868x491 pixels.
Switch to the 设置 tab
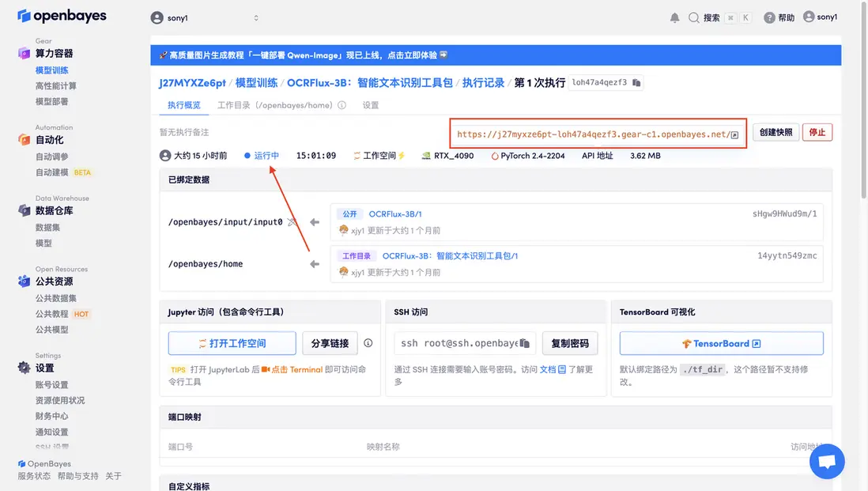(370, 105)
